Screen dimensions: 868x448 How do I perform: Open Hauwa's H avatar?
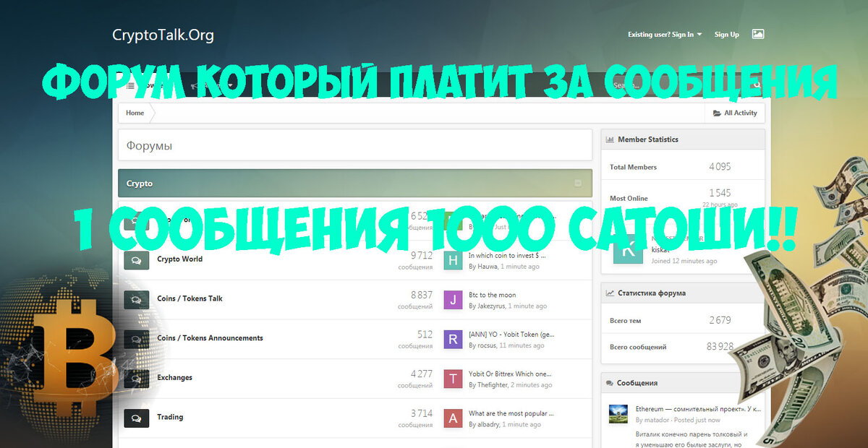coord(453,260)
